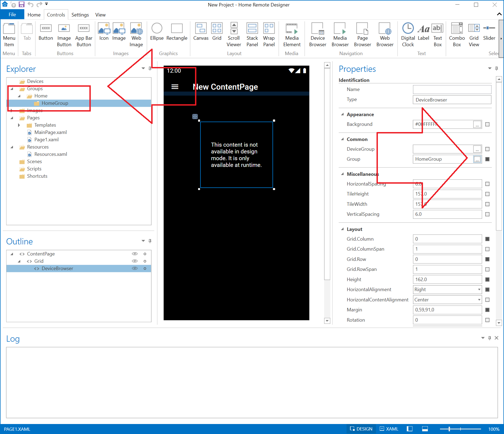Switch to XAML view mode
This screenshot has height=434, width=504.
point(389,429)
